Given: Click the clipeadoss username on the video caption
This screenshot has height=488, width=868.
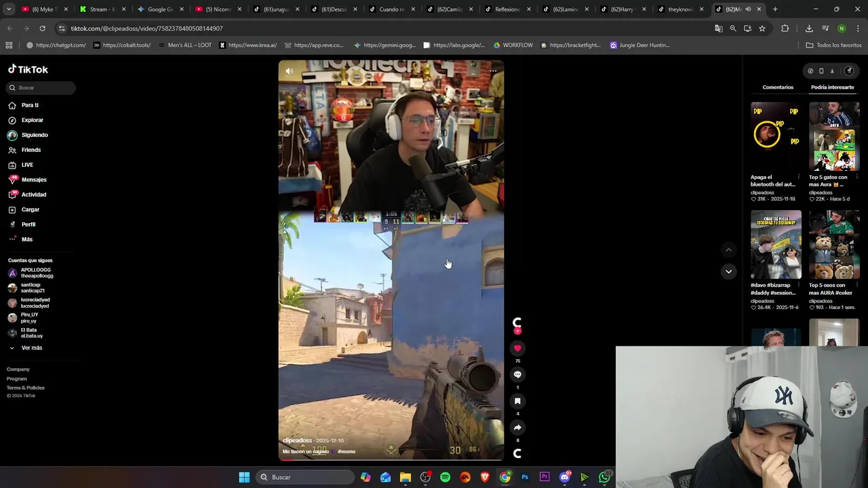Looking at the screenshot, I should (297, 441).
